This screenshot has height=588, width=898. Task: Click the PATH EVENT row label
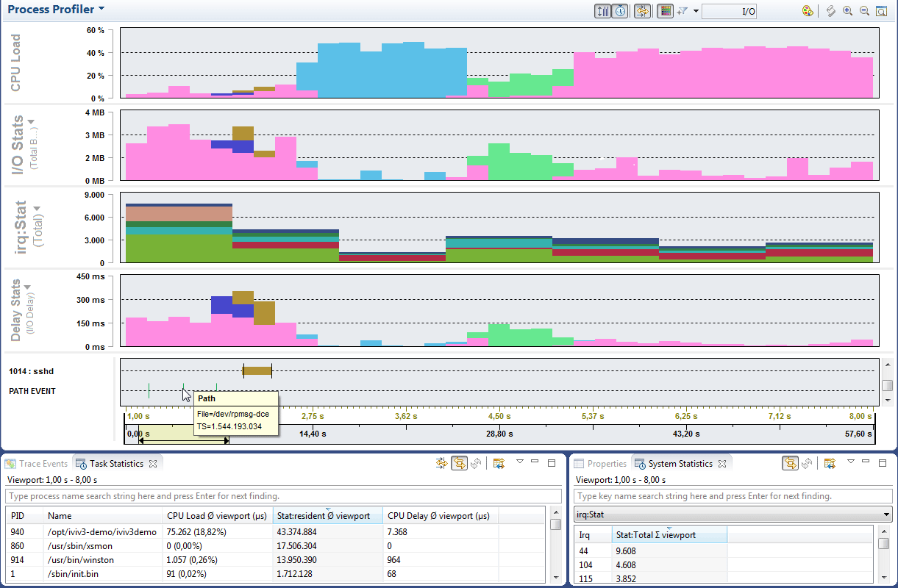[32, 391]
